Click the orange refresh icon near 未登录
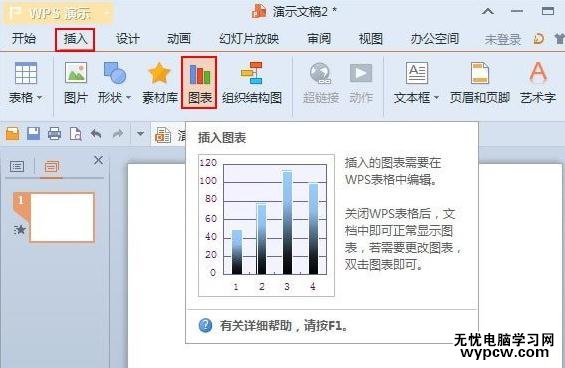 coord(538,39)
